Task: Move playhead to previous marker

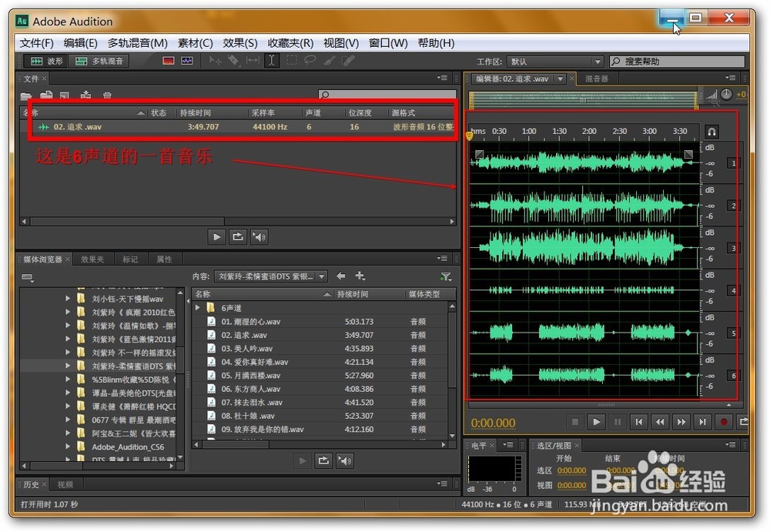Action: point(638,421)
